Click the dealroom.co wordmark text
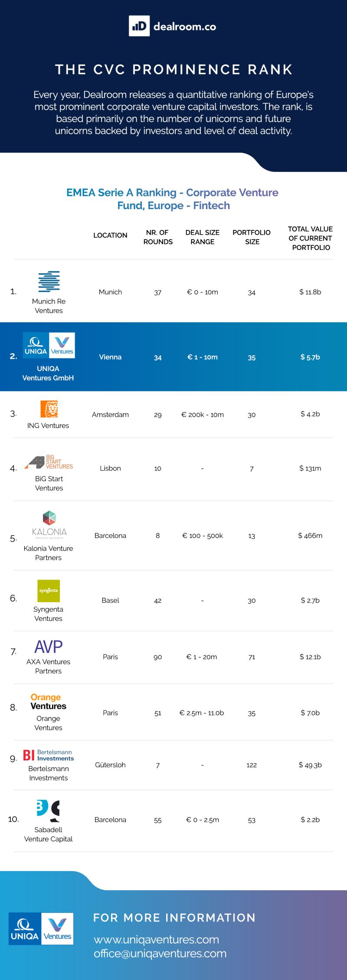This screenshot has width=347, height=980. pos(185,26)
